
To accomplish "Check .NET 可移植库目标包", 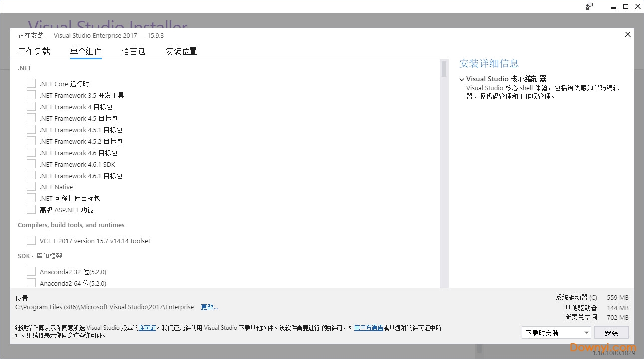I will click(x=31, y=198).
